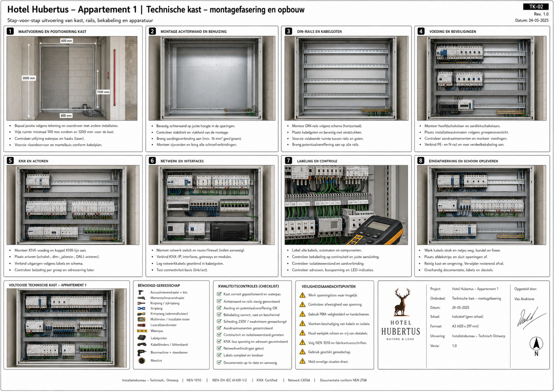
Task: Click warning icon beside 'Volg NEN 1010'
Action: 302,343
